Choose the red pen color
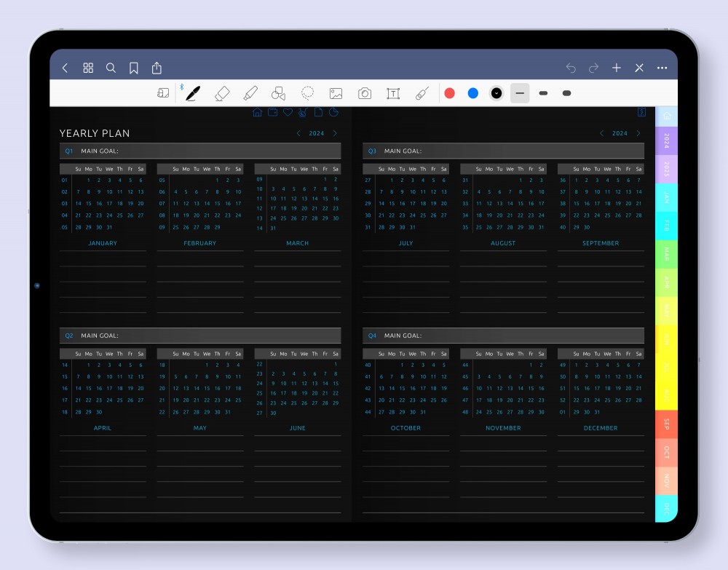Viewport: 728px width, 570px height. pyautogui.click(x=449, y=93)
